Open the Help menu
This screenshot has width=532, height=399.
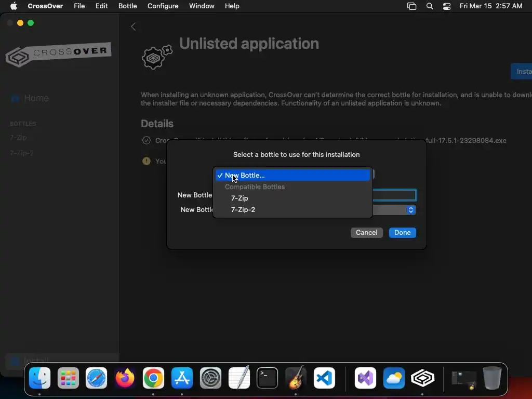232,6
